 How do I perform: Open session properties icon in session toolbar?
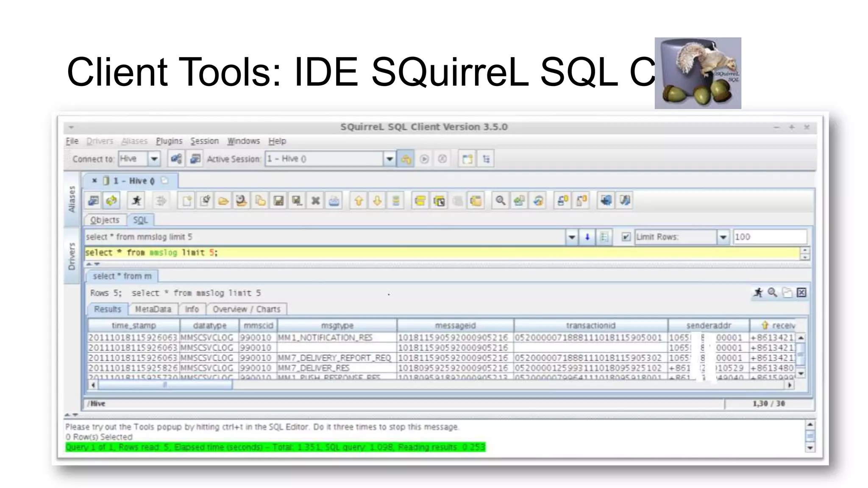pyautogui.click(x=94, y=200)
